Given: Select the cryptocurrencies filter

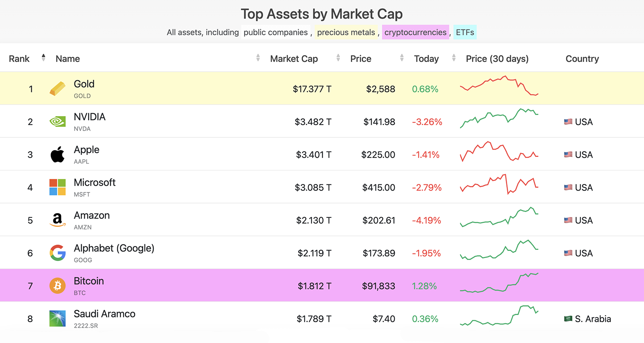Looking at the screenshot, I should 415,32.
